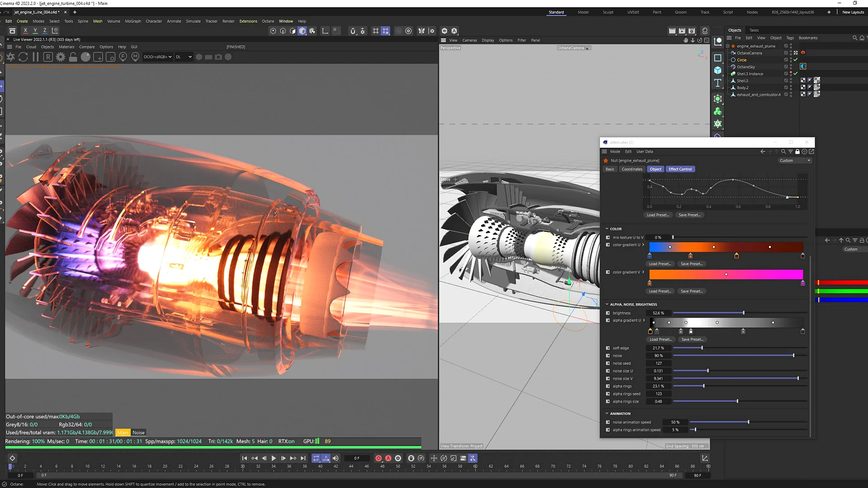Expand engine_exhaust_plume tree node
Viewport: 868px width, 488px height.
727,46
